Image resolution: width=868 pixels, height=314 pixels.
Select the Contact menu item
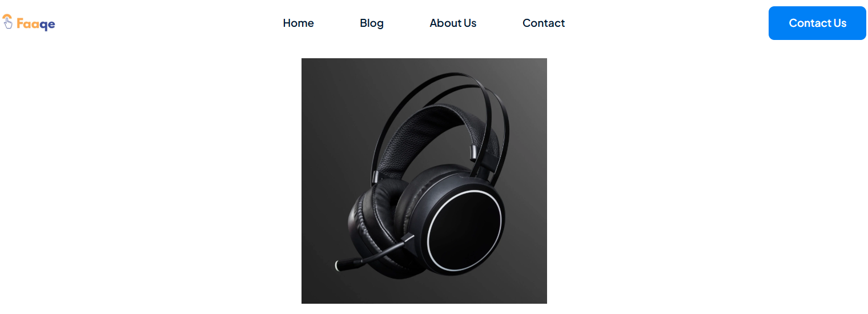(544, 23)
